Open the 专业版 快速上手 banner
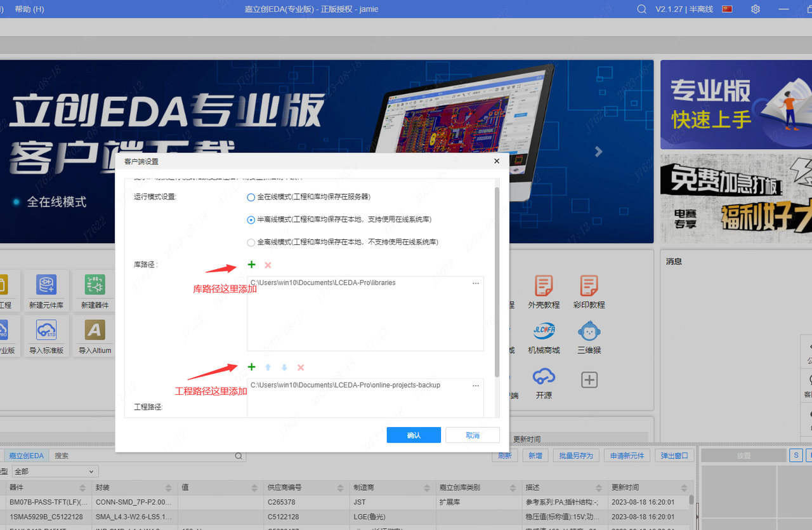The width and height of the screenshot is (812, 530). pos(736,105)
